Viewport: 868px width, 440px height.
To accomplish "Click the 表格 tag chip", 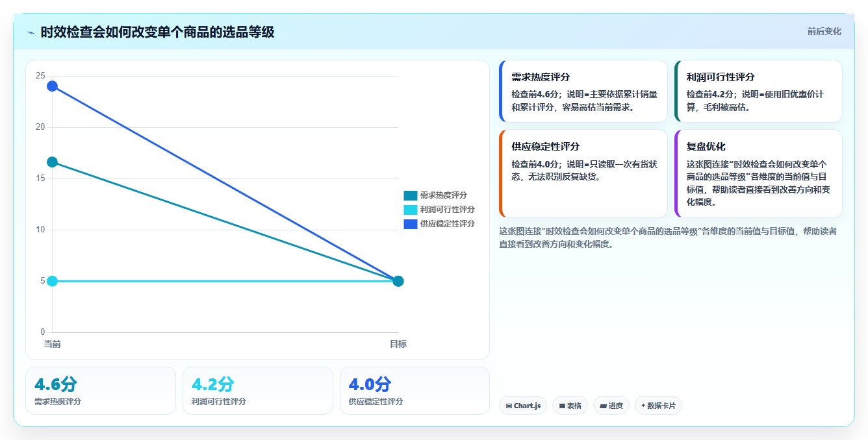I will pos(570,406).
